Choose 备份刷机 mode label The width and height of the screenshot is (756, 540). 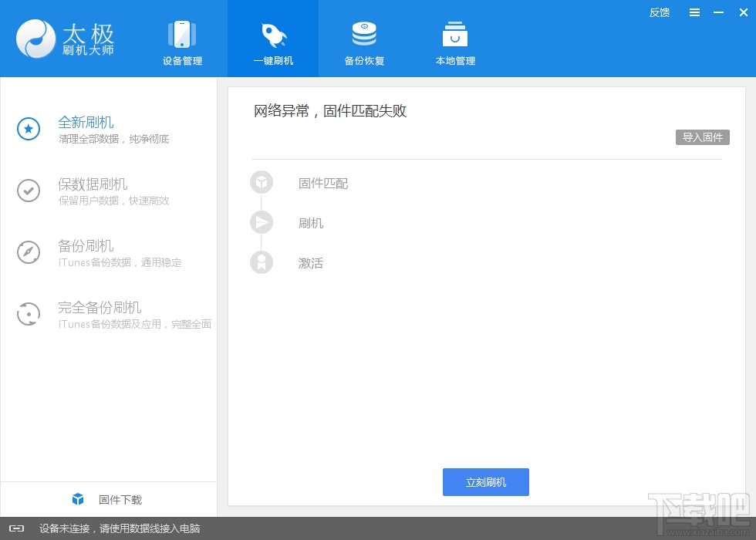pyautogui.click(x=86, y=246)
